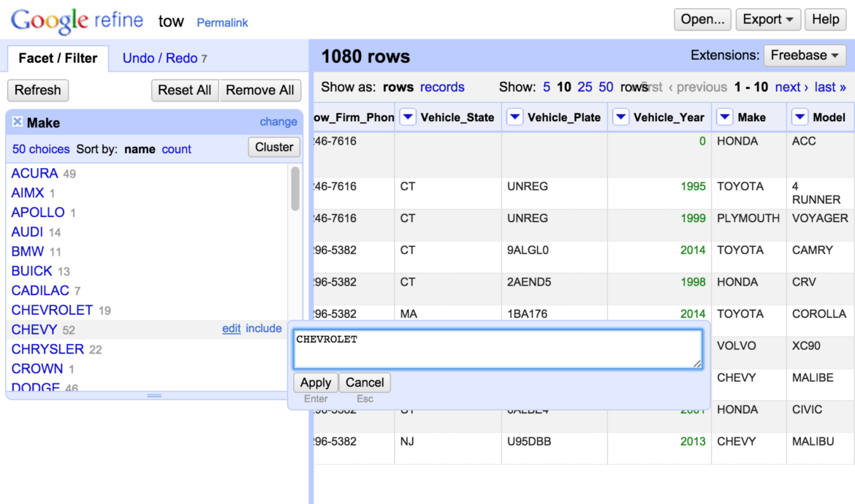Click the Reset All button
The width and height of the screenshot is (855, 504).
click(184, 90)
